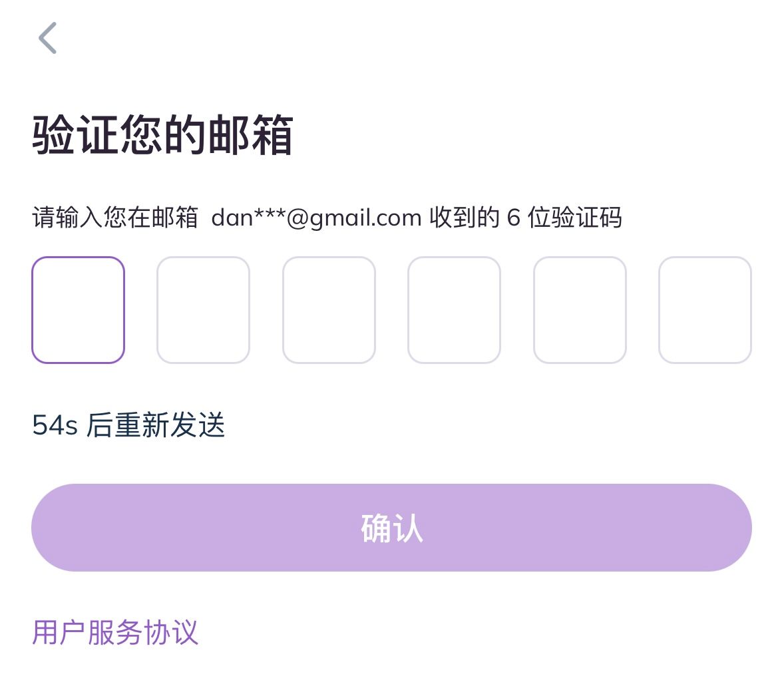Select the last empty code digit field
Screen dimensions: 784x694
[705, 310]
